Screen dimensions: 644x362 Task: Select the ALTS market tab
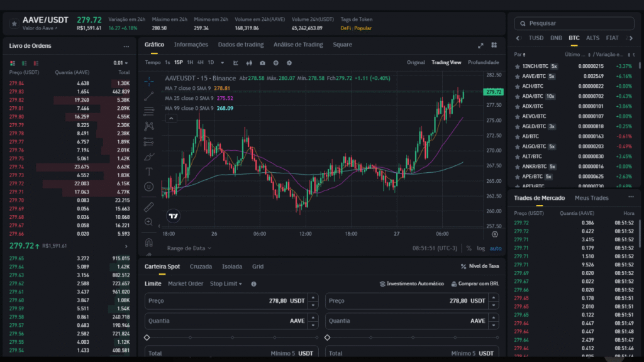(x=592, y=38)
